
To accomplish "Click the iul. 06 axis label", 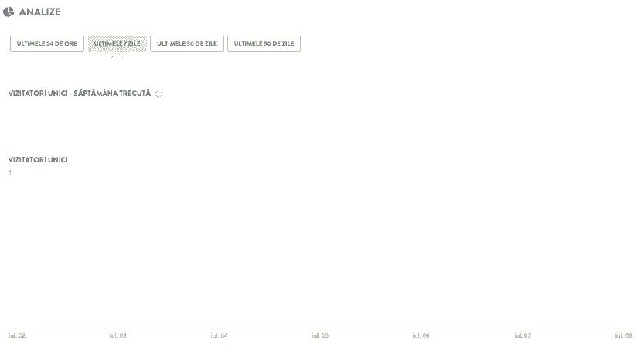I will (x=421, y=336).
